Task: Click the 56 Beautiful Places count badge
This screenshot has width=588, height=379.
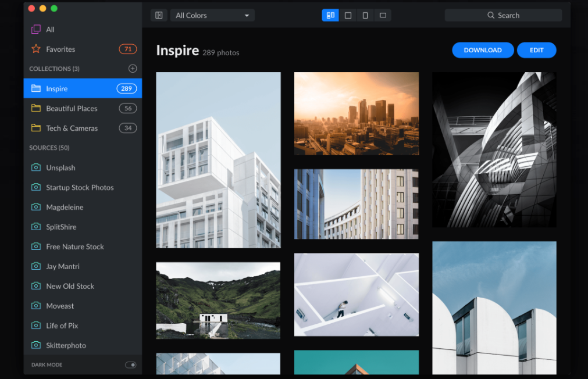Action: pyautogui.click(x=128, y=108)
